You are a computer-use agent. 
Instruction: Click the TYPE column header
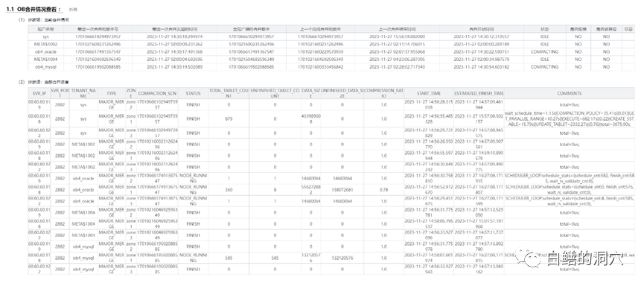111,93
